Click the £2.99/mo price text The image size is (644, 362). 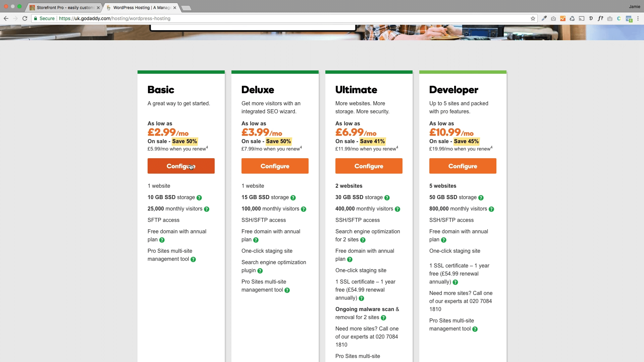point(168,132)
